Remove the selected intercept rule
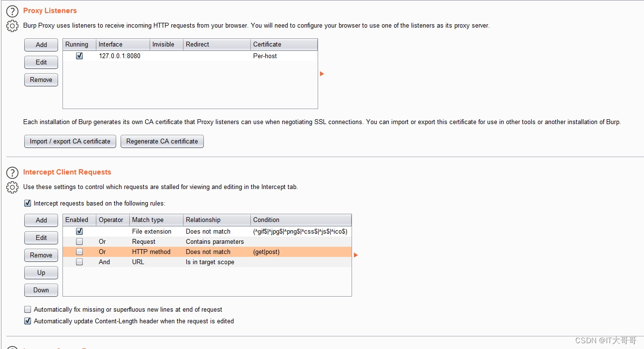644x349 pixels. (x=41, y=255)
